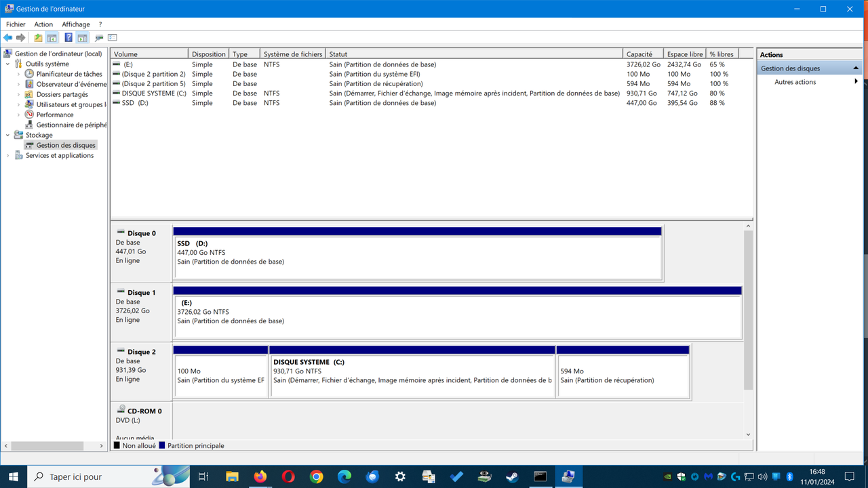Open the Autres actions submenu arrow
Image resolution: width=868 pixels, height=488 pixels.
(857, 81)
